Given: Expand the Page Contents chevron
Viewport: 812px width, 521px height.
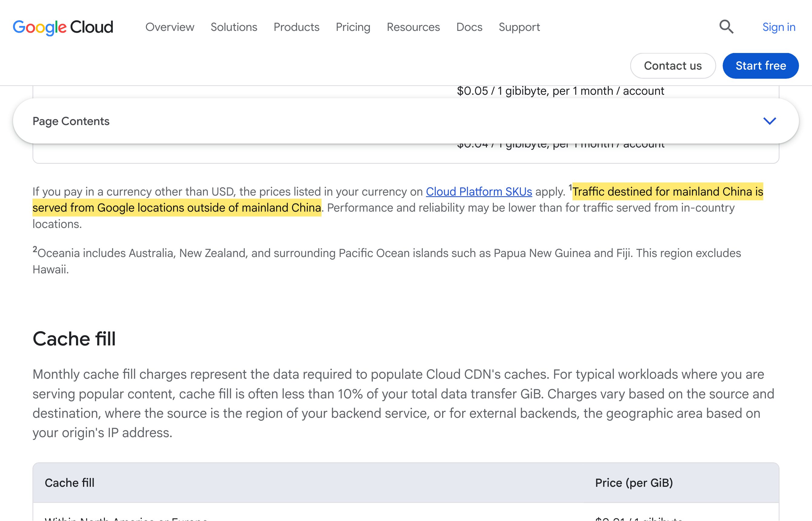Looking at the screenshot, I should click(x=769, y=121).
